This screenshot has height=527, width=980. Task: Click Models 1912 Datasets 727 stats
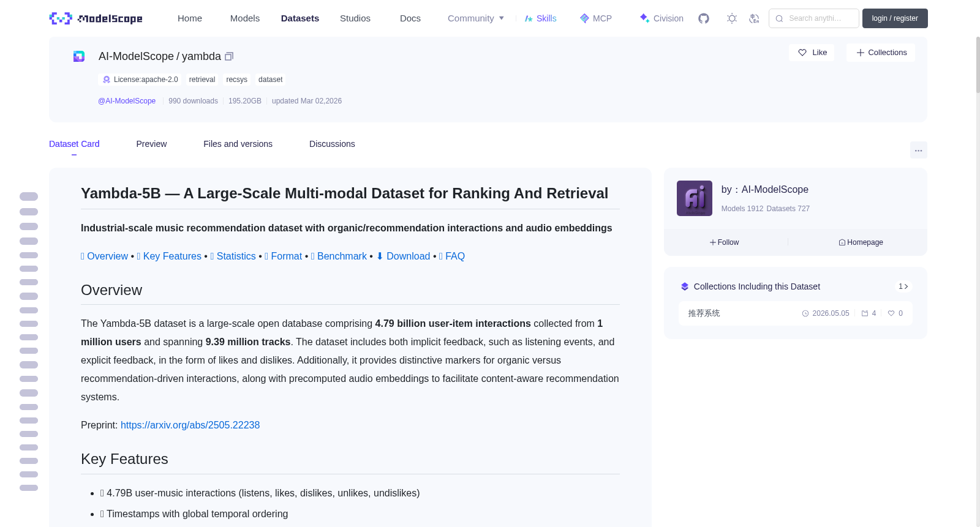pyautogui.click(x=766, y=209)
